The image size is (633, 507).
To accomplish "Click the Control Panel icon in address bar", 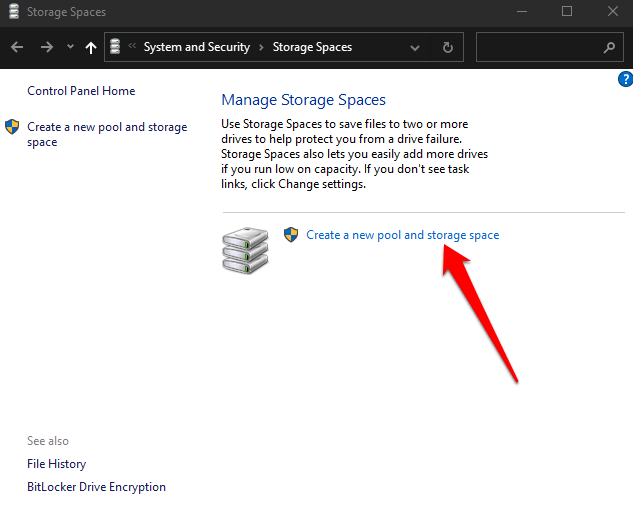I will click(x=114, y=47).
